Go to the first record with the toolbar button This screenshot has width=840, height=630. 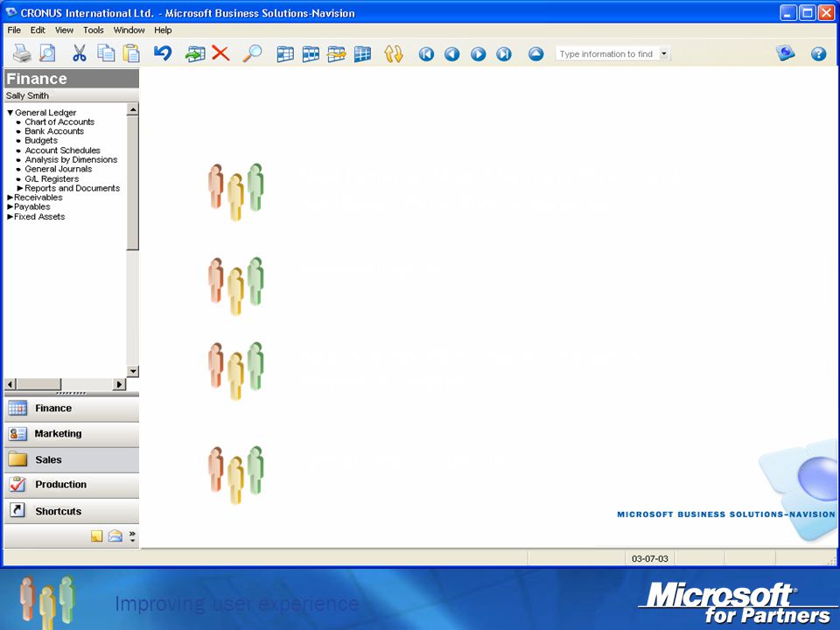click(x=426, y=54)
